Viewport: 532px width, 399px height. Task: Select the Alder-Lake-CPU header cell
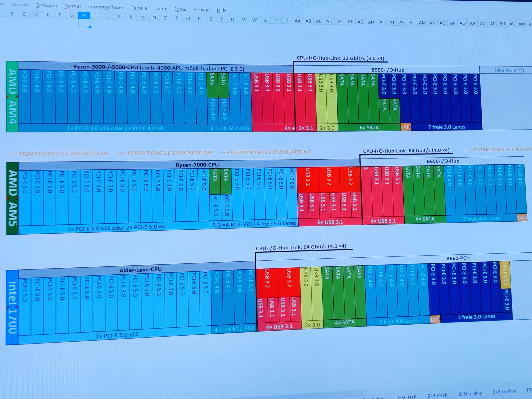pos(140,270)
